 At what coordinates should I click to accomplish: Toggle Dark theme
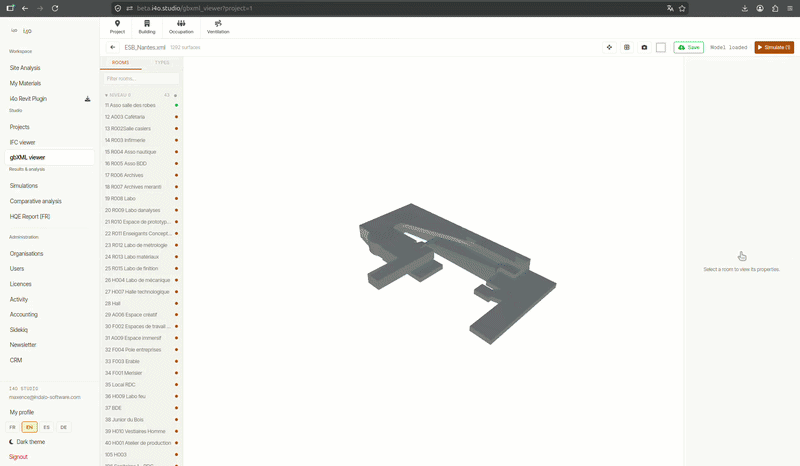pyautogui.click(x=27, y=442)
